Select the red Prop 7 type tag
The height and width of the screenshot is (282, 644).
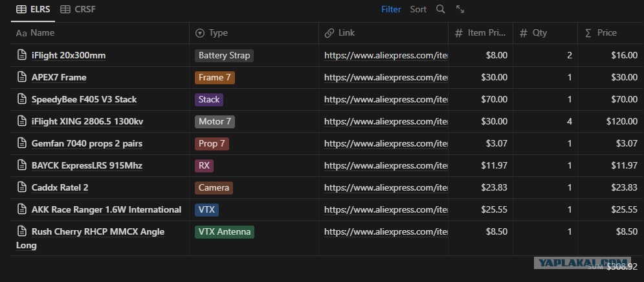coord(212,144)
